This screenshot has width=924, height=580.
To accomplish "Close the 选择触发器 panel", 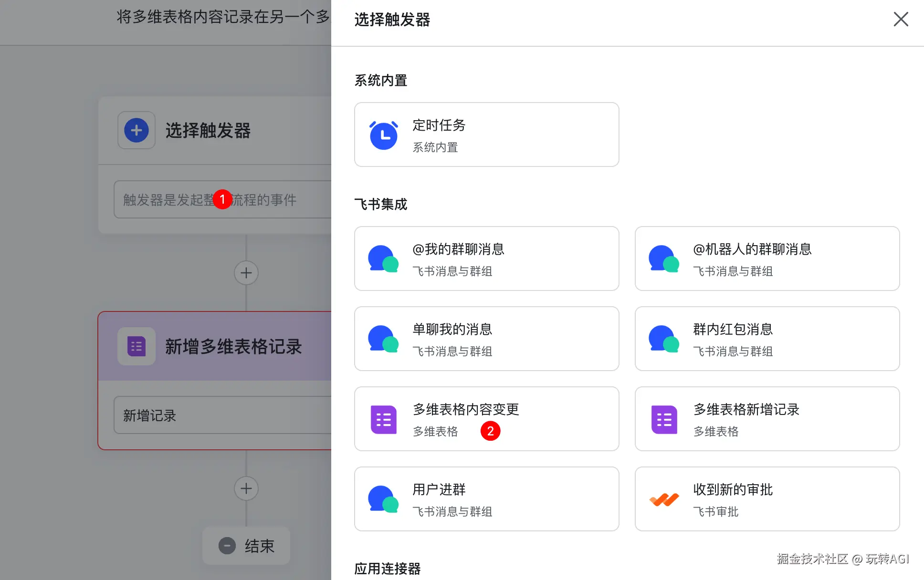I will [901, 19].
